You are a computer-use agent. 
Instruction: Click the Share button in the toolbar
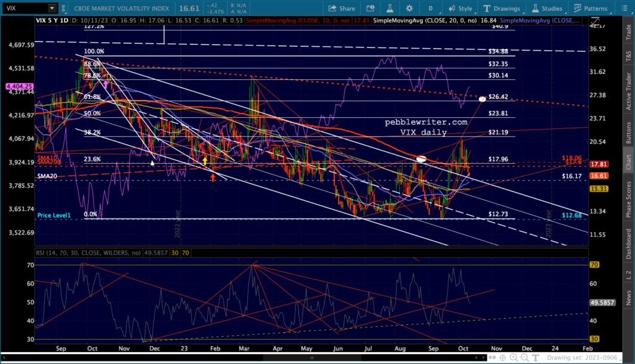click(341, 9)
